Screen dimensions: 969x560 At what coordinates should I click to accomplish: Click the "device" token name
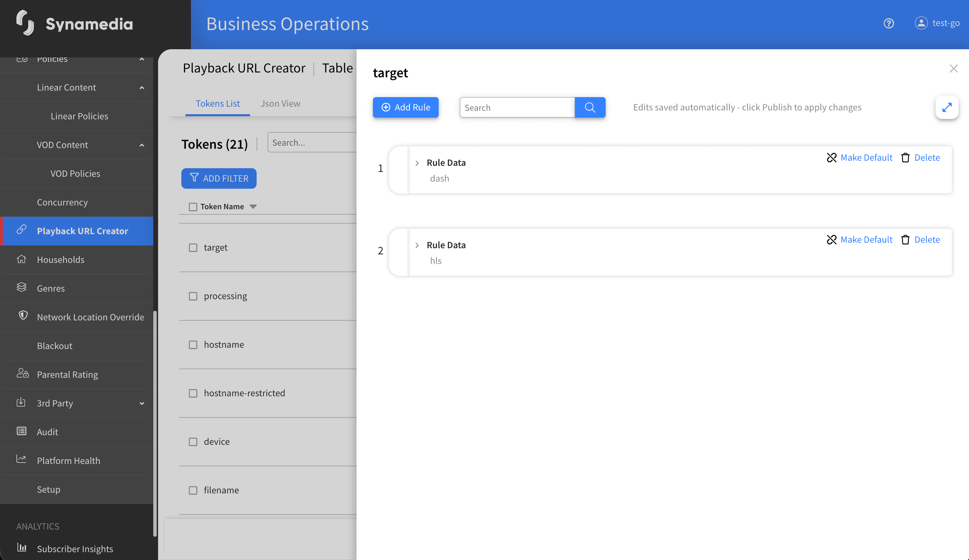coord(217,442)
